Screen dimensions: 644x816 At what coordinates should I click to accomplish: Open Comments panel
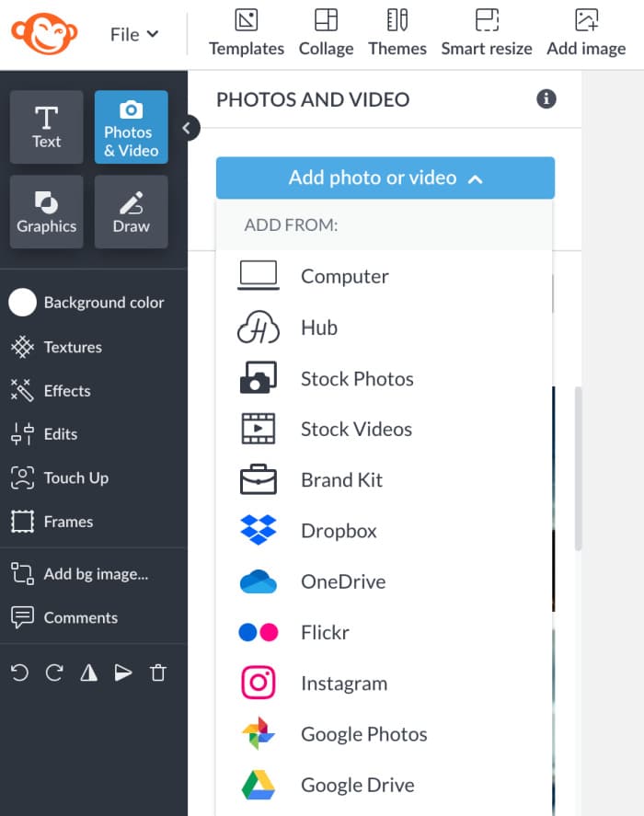pos(64,617)
